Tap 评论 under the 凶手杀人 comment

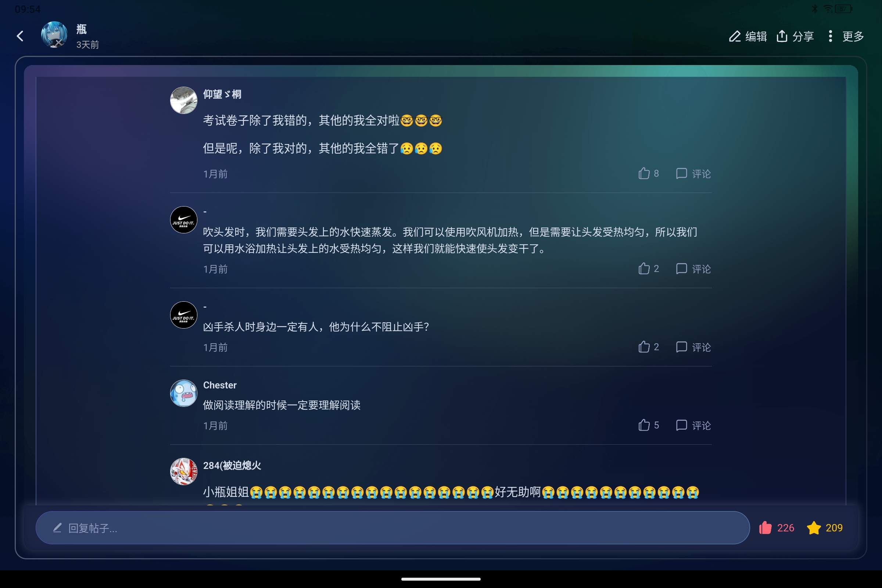click(x=693, y=347)
